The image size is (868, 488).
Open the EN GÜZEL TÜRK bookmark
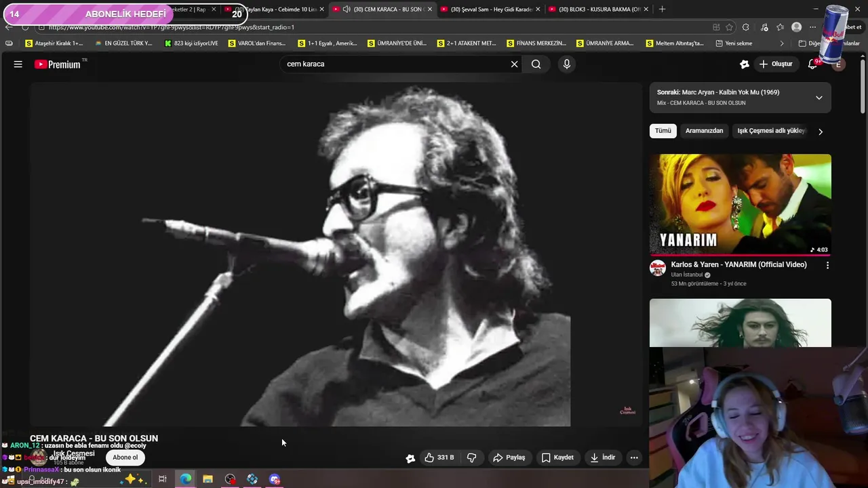(x=123, y=43)
